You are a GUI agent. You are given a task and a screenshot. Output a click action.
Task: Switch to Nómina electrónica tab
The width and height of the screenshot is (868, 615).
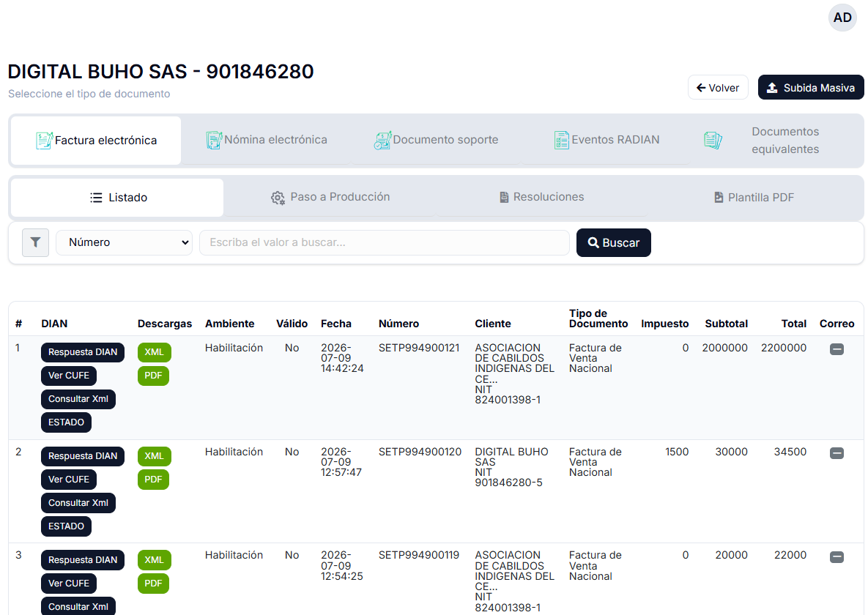tap(267, 140)
